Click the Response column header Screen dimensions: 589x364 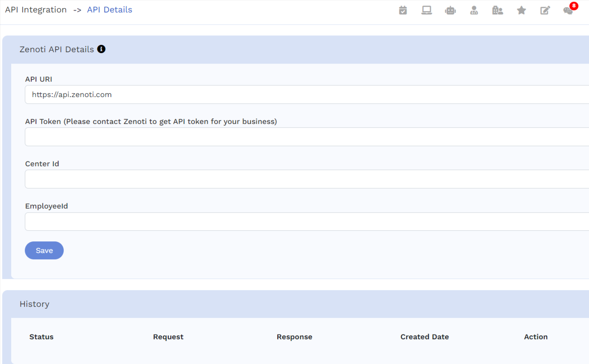coord(294,337)
